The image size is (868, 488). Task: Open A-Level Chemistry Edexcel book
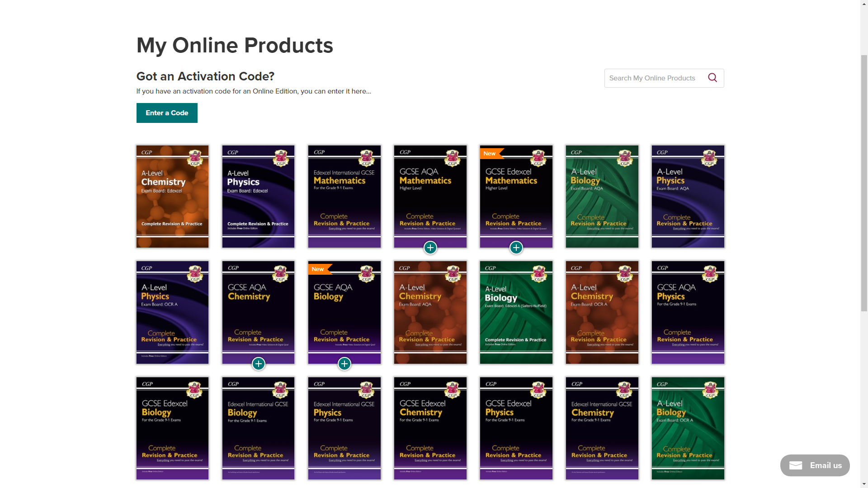tap(173, 197)
